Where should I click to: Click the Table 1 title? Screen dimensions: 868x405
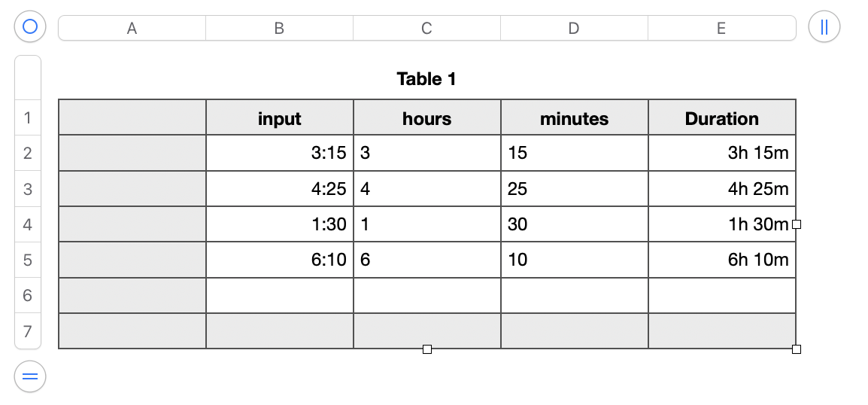[x=426, y=79]
